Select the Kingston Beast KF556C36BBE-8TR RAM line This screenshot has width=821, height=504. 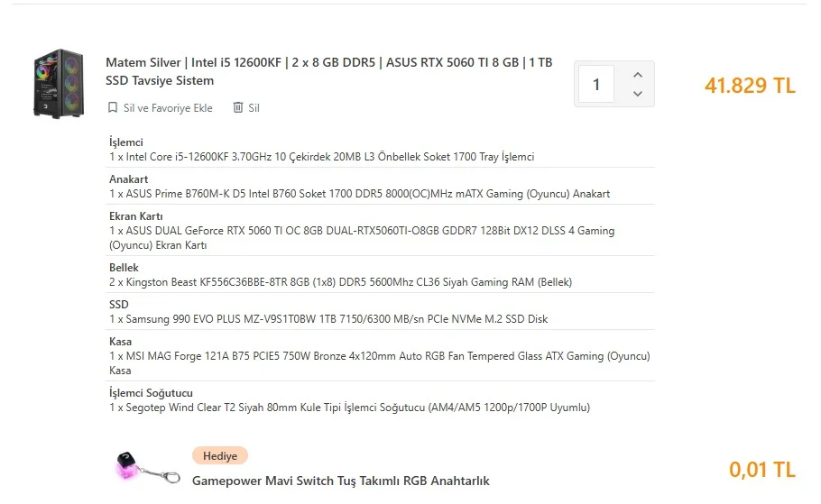[340, 282]
